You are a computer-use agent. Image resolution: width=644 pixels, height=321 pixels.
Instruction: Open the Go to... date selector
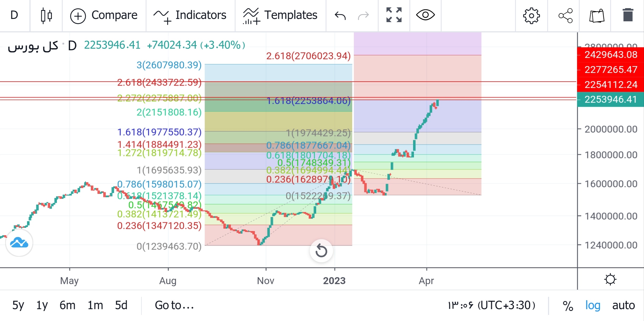pyautogui.click(x=175, y=305)
